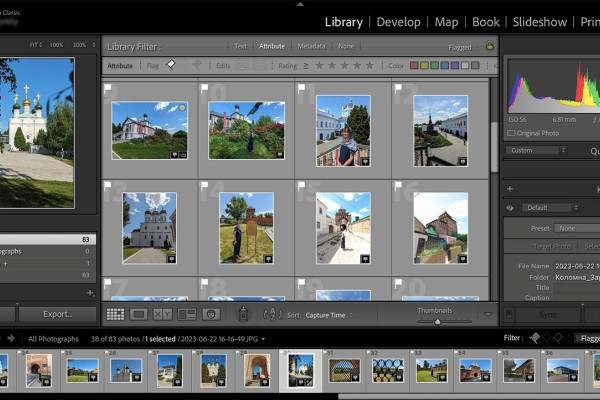The width and height of the screenshot is (600, 400).
Task: Filter by blue color label
Action: 445,65
